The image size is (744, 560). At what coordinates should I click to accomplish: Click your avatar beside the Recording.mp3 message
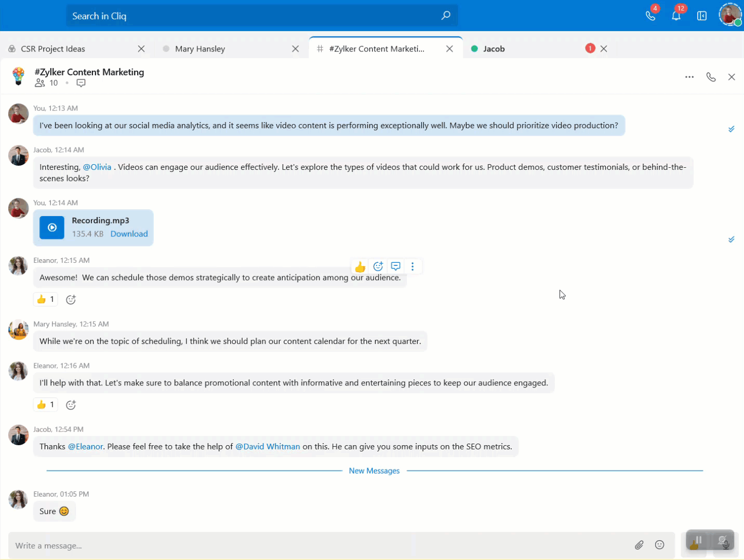click(x=18, y=208)
